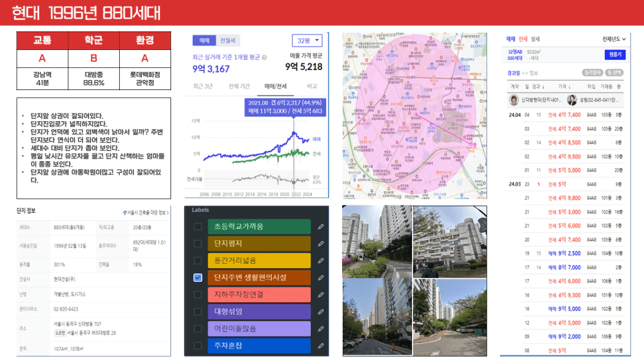
Task: Click the 매매 9억 5,000 transaction
Action: tap(566, 309)
